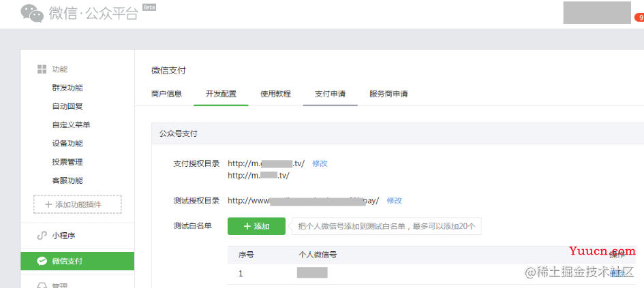Open 投票管理 in the sidebar
This screenshot has height=288, width=644.
[x=67, y=162]
